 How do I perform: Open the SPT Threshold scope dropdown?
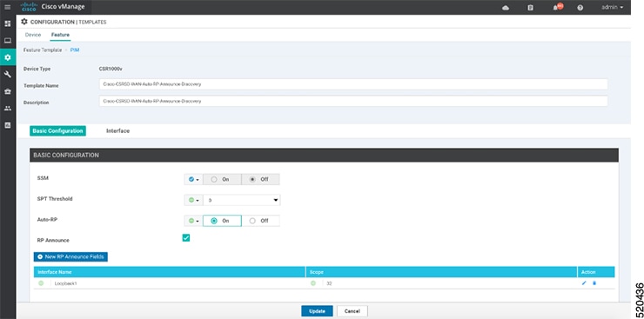click(193, 200)
